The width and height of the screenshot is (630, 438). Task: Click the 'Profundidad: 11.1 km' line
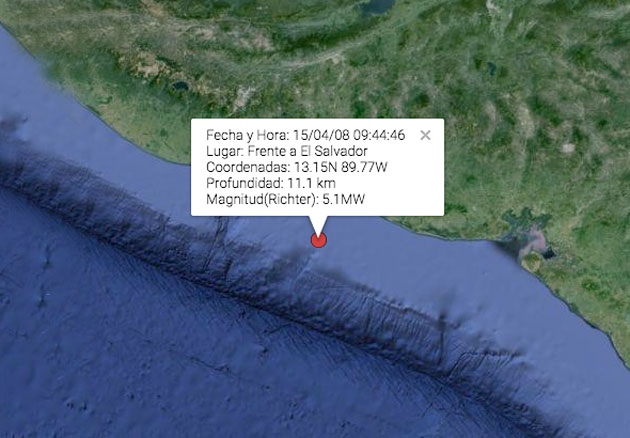[x=271, y=183]
